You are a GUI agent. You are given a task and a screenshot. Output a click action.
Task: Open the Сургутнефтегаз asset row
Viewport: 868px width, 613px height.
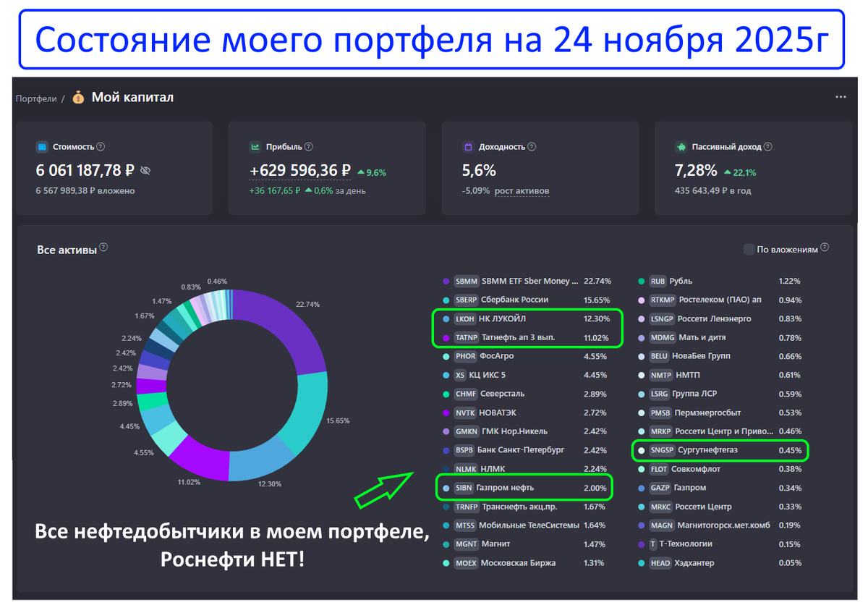click(x=720, y=450)
